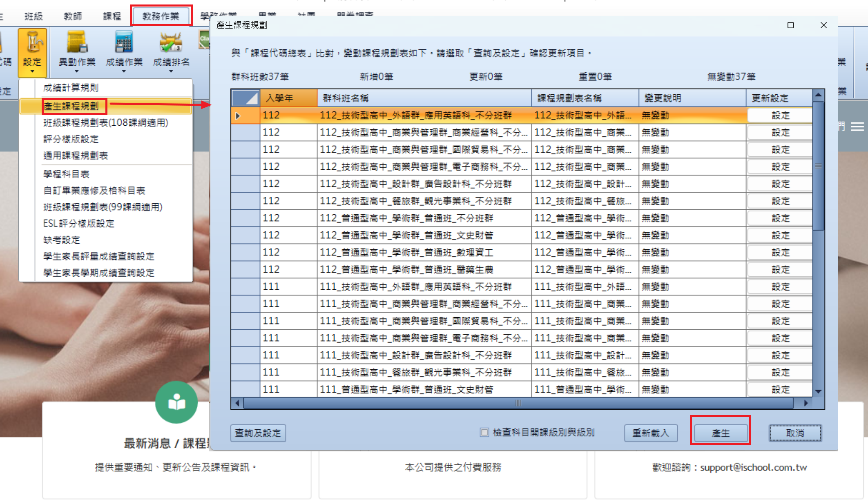This screenshot has height=504, width=868.
Task: Switch to the 班級 ribbon tab
Action: point(33,16)
